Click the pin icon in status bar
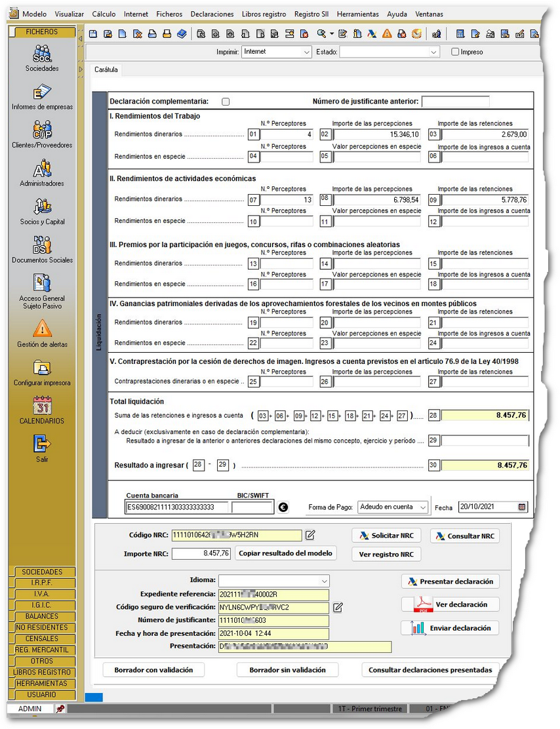Image resolution: width=560 pixels, height=729 pixels. 60,709
